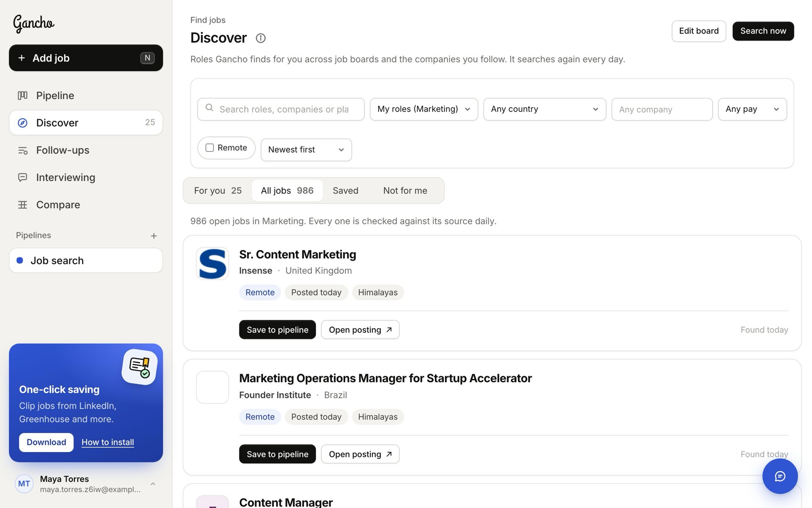
Task: Open the Any pay dropdown
Action: (752, 109)
